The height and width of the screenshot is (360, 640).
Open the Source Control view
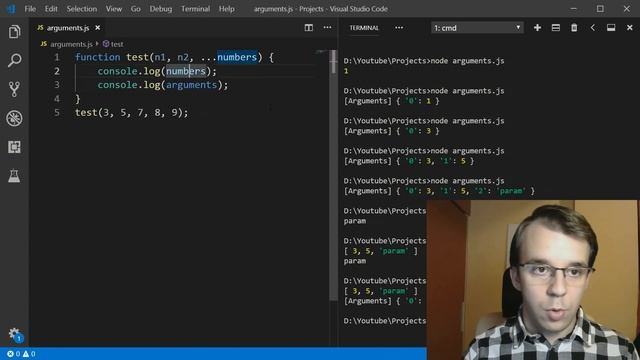pos(14,89)
